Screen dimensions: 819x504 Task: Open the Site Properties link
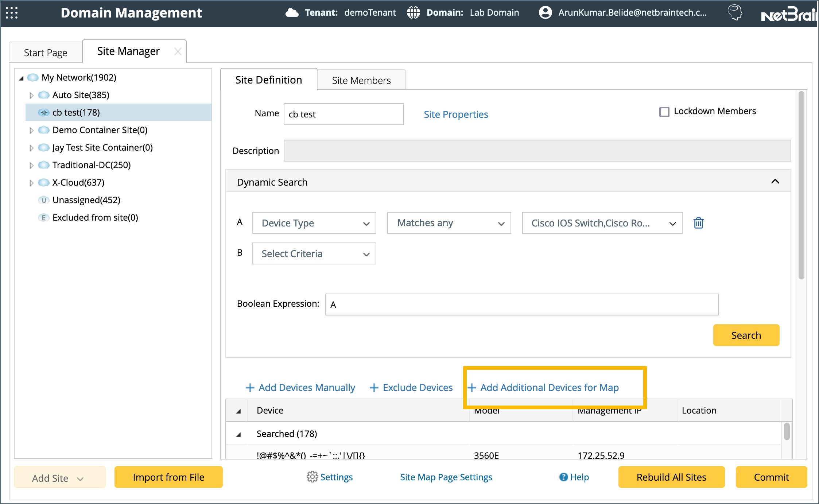click(x=455, y=115)
